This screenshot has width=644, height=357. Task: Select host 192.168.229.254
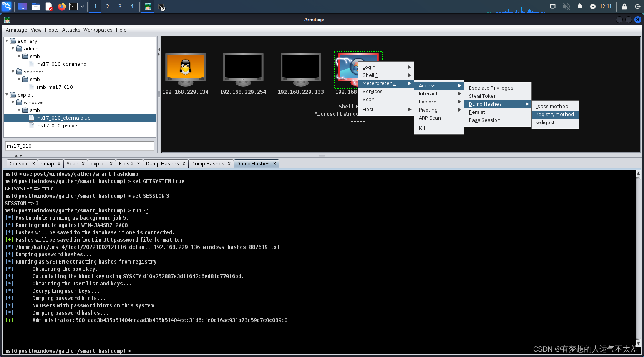tap(243, 74)
